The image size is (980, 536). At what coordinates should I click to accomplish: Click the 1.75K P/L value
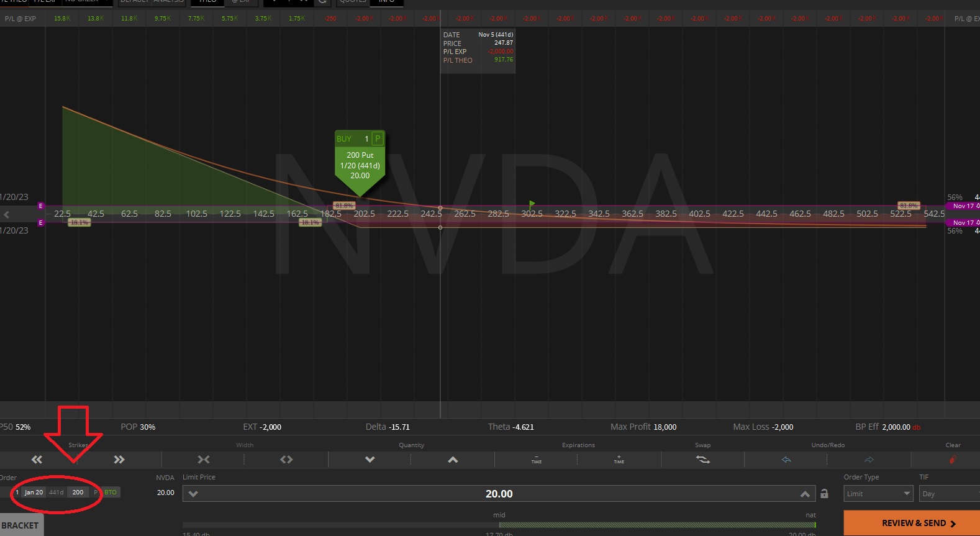297,19
